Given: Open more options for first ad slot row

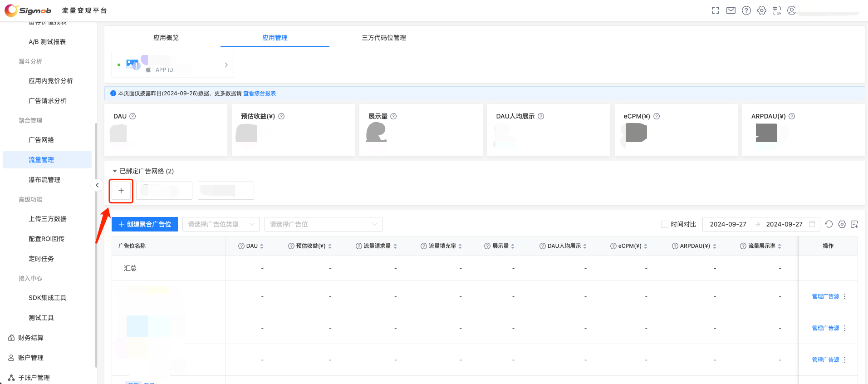Looking at the screenshot, I should (x=845, y=296).
